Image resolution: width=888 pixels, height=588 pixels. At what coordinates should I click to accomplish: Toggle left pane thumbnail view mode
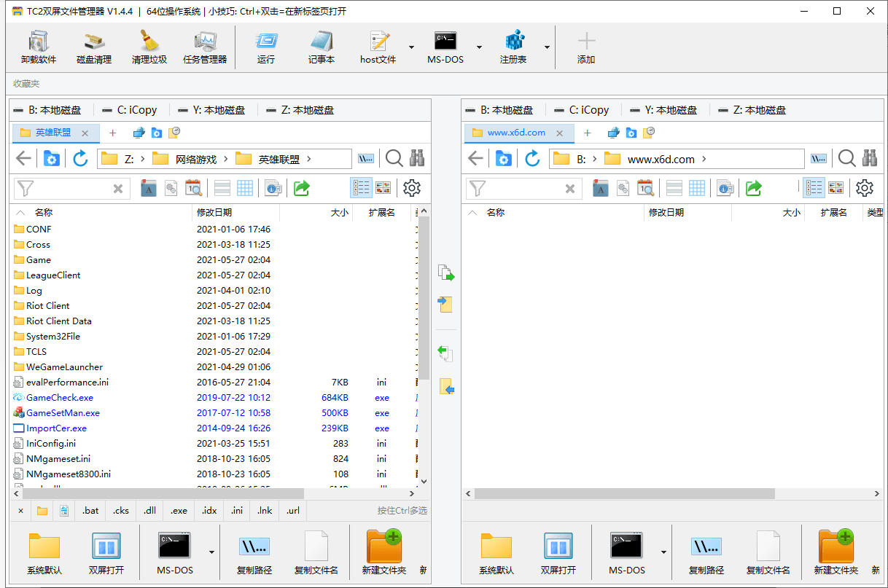[383, 188]
